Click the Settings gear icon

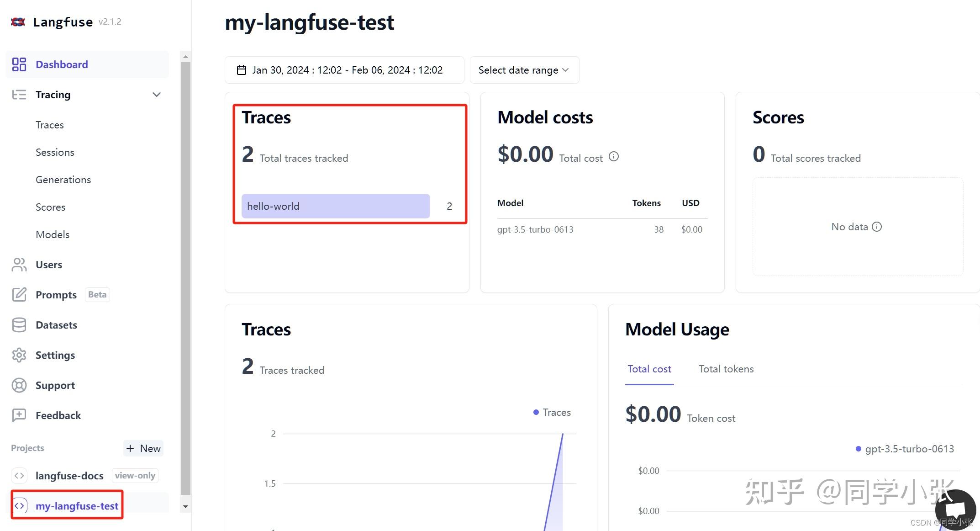point(19,355)
